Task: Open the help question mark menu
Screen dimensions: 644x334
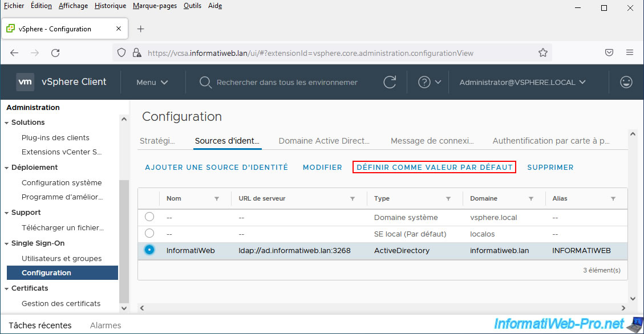Action: [429, 82]
